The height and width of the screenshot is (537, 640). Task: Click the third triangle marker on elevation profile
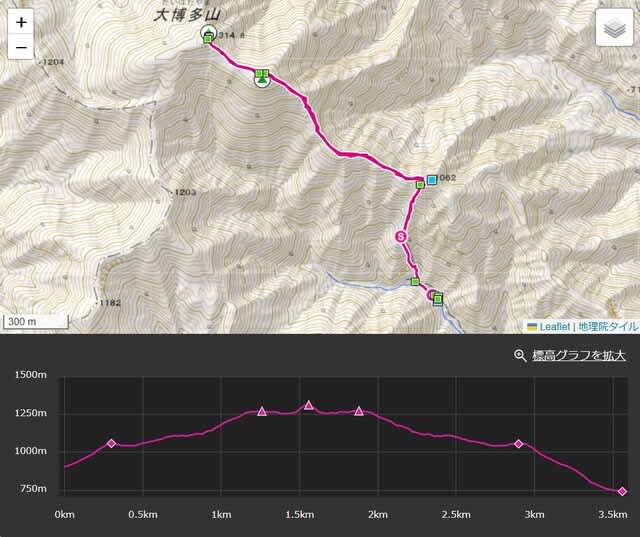[359, 411]
